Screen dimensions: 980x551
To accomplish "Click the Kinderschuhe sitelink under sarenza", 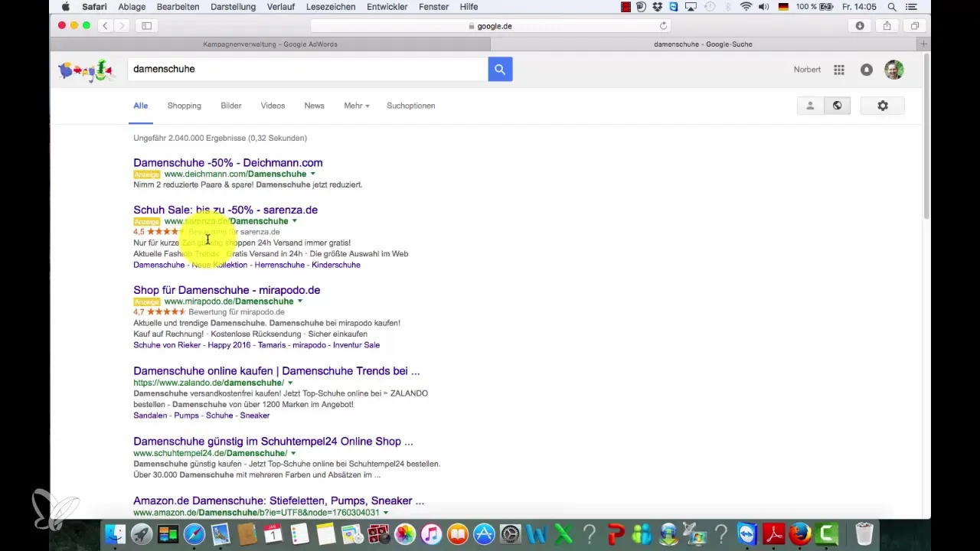I will click(336, 265).
